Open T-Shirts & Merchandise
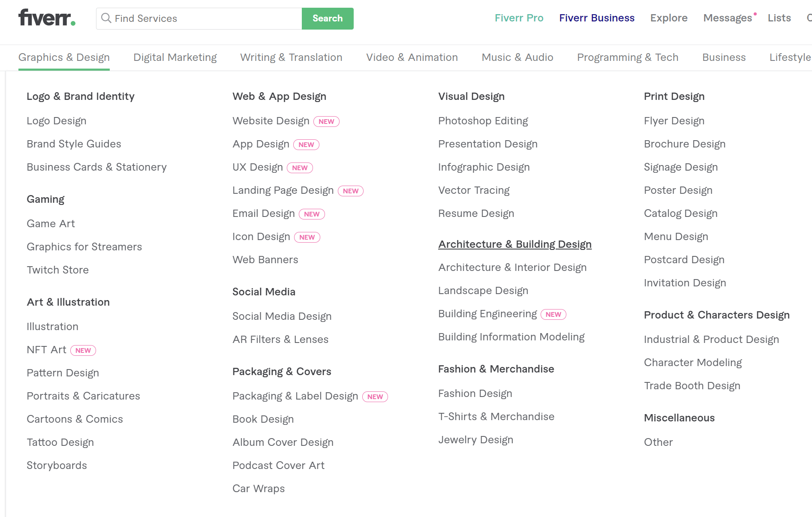 pos(496,417)
